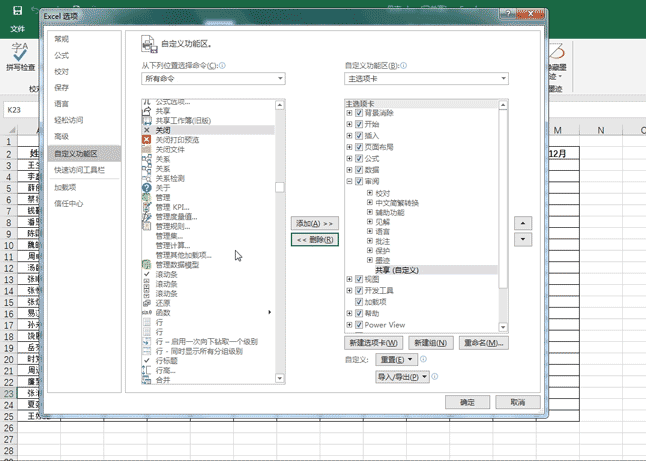Click the 添加(A) >> button
The width and height of the screenshot is (646, 461).
pos(315,223)
